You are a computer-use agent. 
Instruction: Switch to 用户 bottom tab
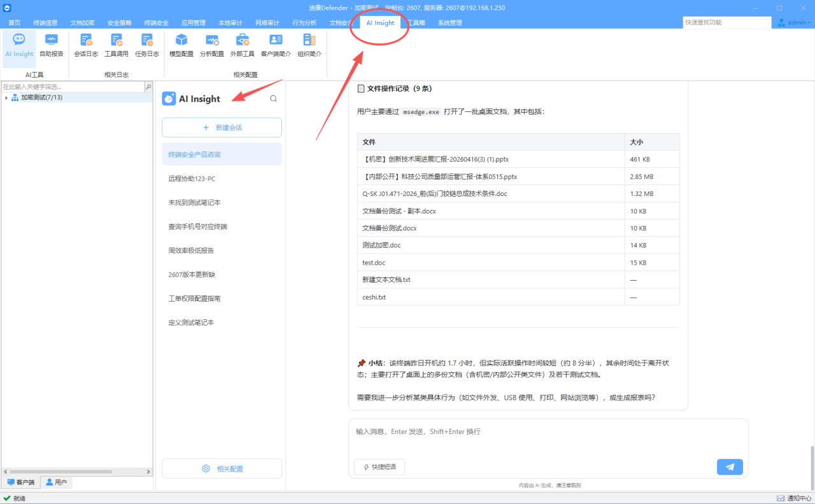(56, 482)
